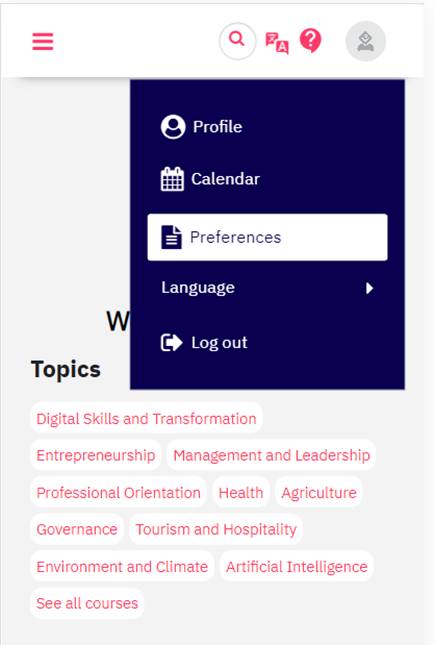
Task: Open Tourism and Hospitality topic
Action: point(216,529)
